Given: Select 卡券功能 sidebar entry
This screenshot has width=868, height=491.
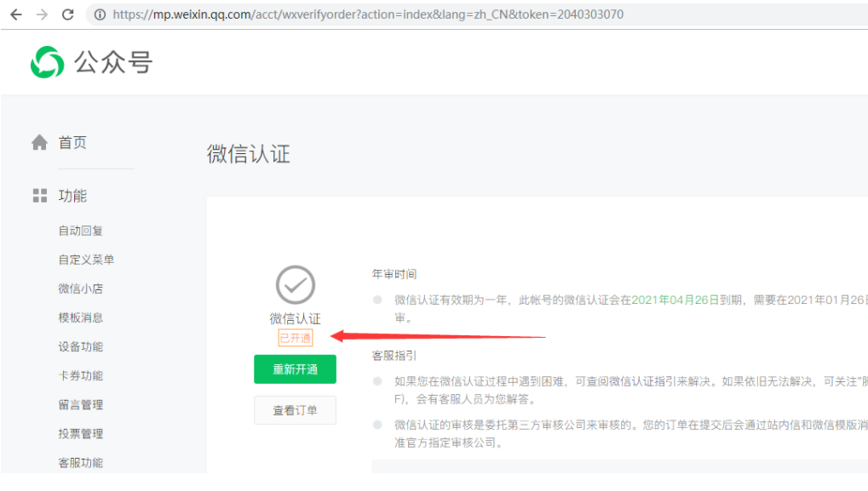Looking at the screenshot, I should [80, 375].
